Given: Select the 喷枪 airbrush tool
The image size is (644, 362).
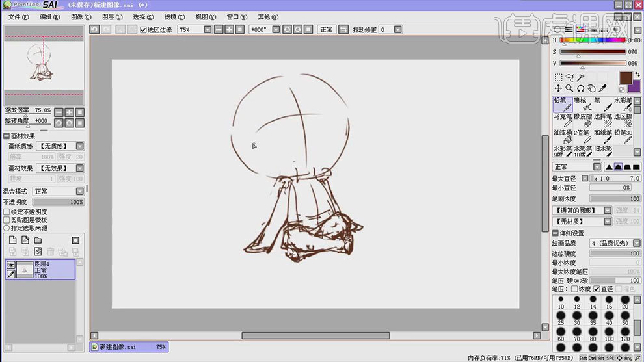Looking at the screenshot, I should [x=582, y=104].
